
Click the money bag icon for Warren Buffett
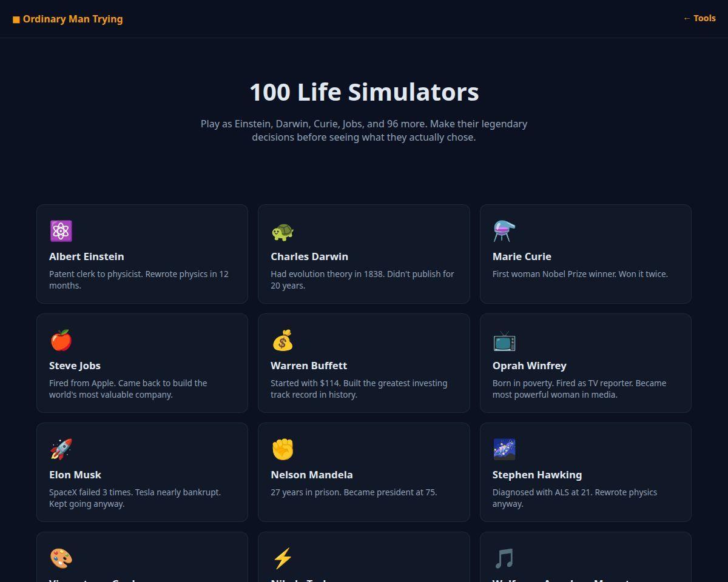pyautogui.click(x=283, y=340)
